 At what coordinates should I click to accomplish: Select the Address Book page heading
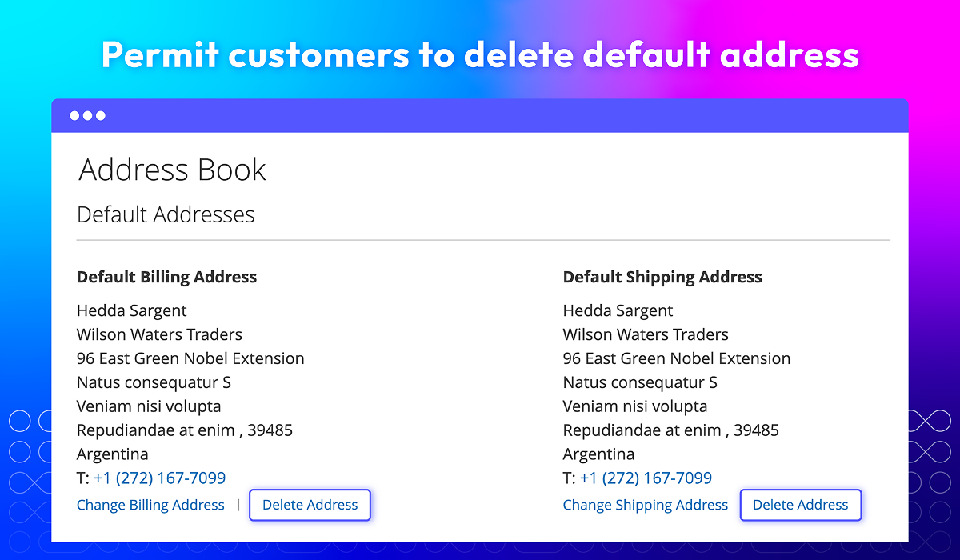173,170
